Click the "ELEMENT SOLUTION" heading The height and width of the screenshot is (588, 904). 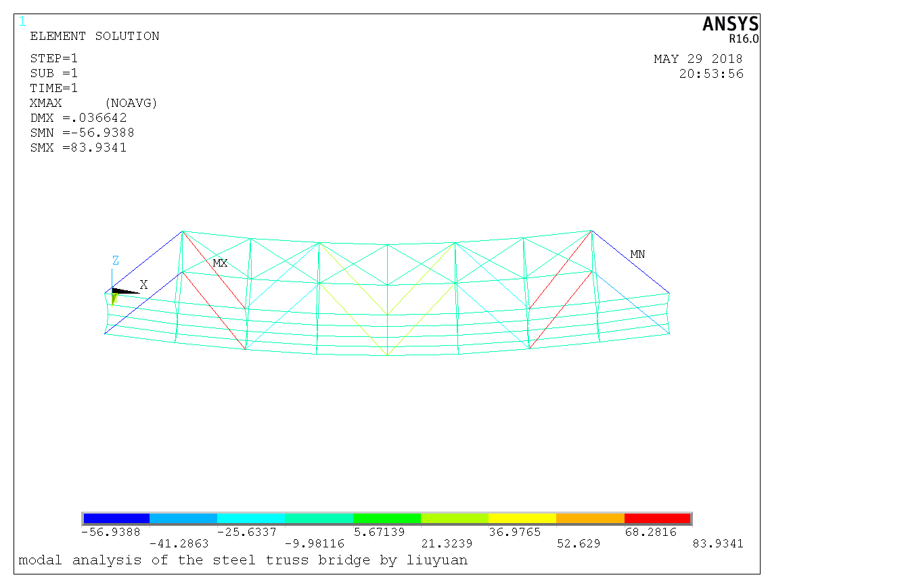95,36
